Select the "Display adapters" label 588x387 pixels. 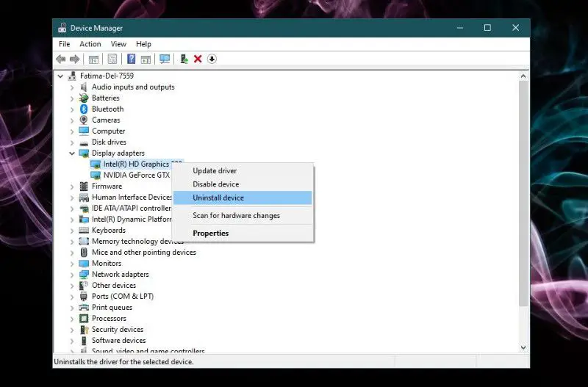[118, 153]
